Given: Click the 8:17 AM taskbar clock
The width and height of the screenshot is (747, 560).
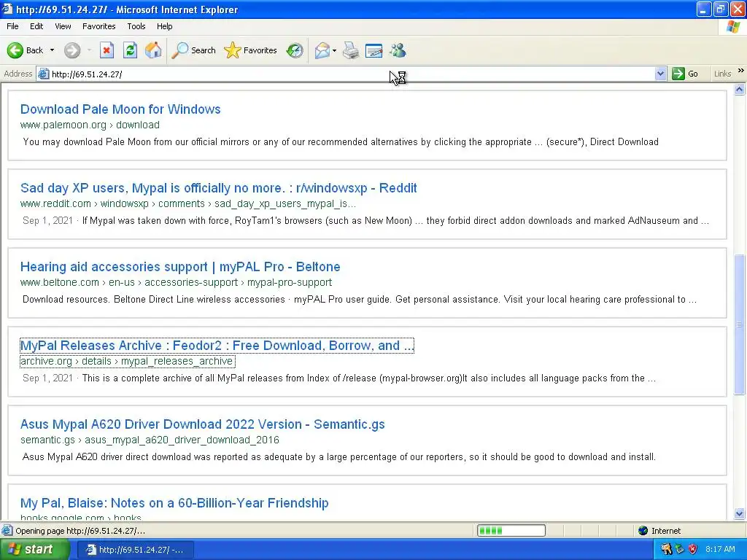Looking at the screenshot, I should click(720, 549).
